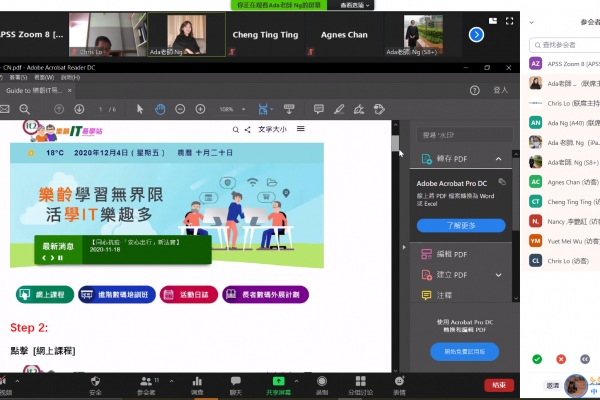600x400 pixels.
Task: Click the search icon on the webpage header
Action: tap(236, 130)
